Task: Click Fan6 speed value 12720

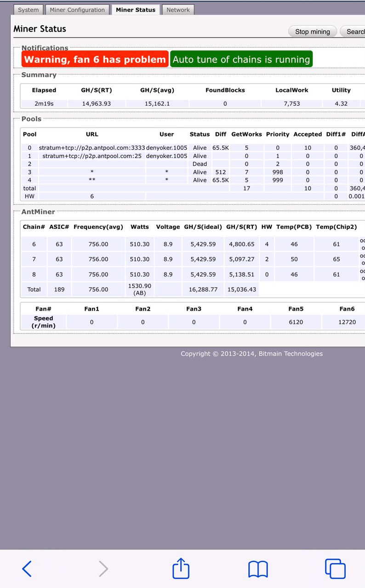Action: 347,322
